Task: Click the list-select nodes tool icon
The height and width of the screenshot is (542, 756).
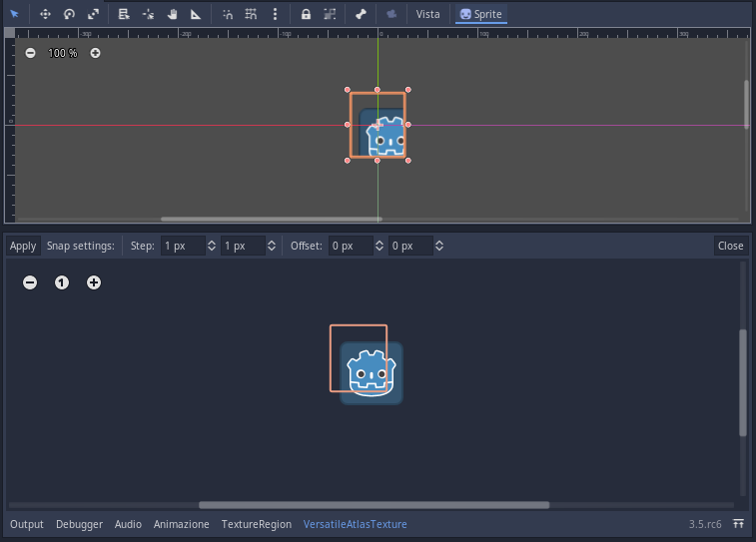Action: click(x=124, y=14)
